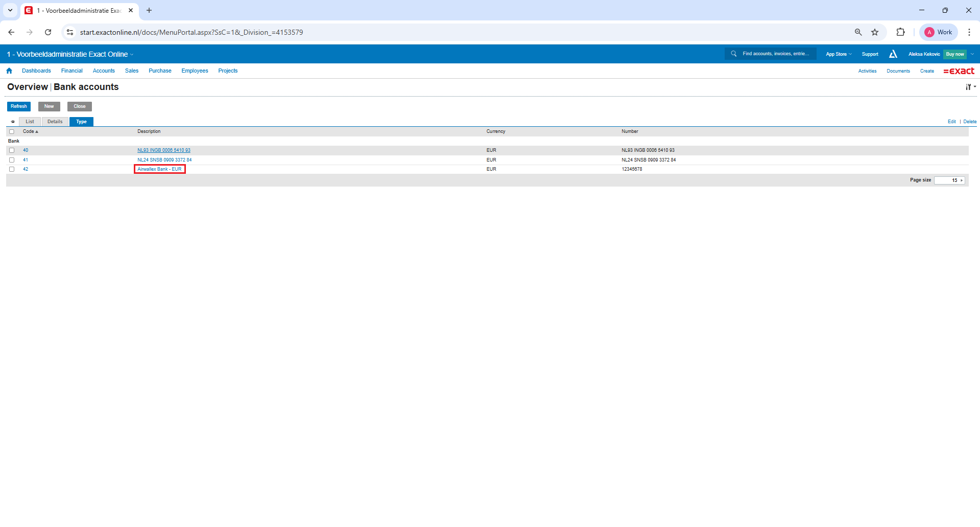The image size is (980, 527).
Task: Open the browser extensions puzzle icon
Action: coord(900,32)
